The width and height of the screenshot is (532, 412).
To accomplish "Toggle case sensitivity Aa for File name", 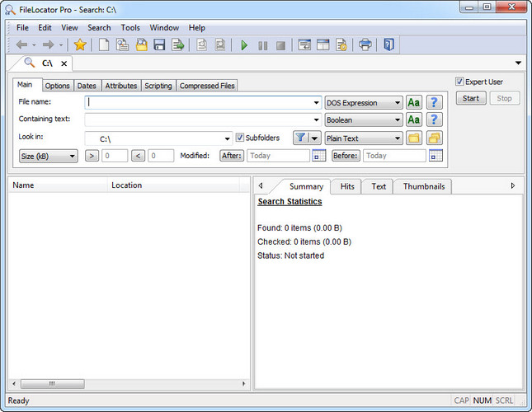I will tap(414, 103).
